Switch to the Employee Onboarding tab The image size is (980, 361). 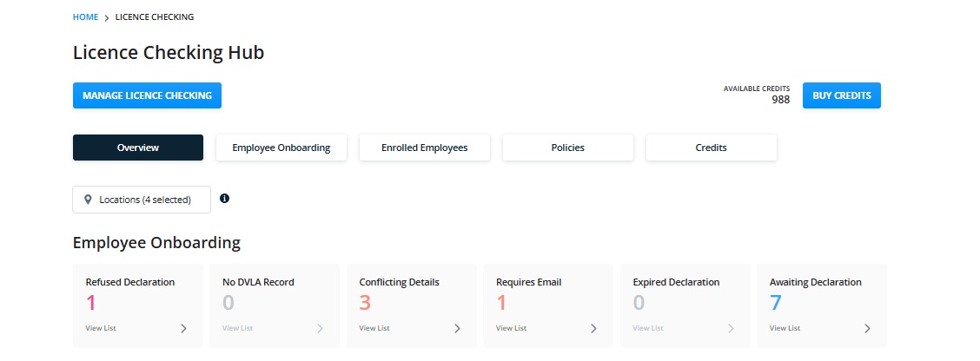281,148
